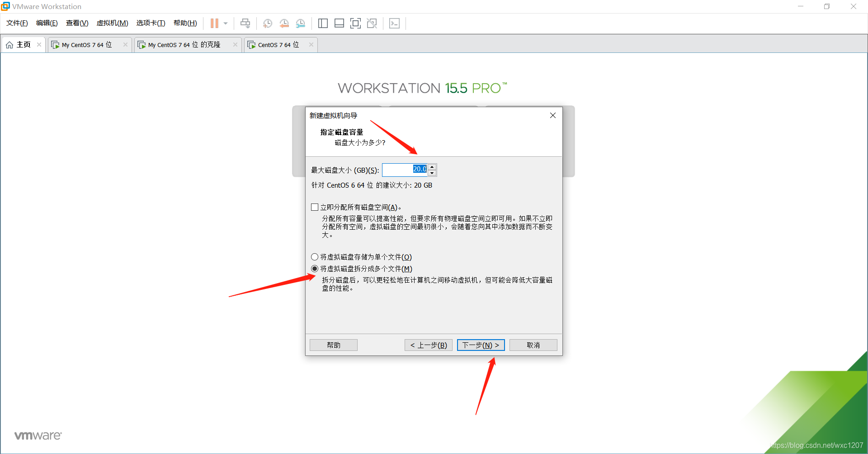Screen dimensions: 868x454
Task: Open the 编辑(E) menu
Action: coord(47,23)
